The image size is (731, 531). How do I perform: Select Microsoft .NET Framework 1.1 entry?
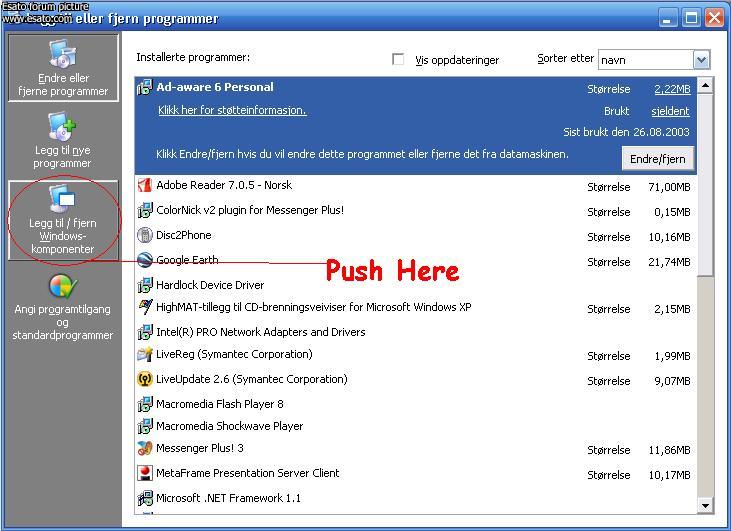click(x=228, y=498)
